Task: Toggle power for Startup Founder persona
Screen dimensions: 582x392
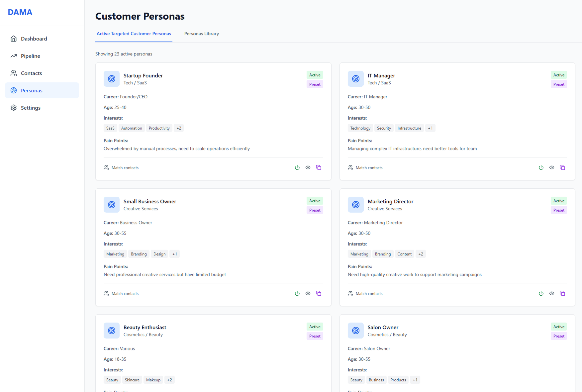Action: click(297, 167)
